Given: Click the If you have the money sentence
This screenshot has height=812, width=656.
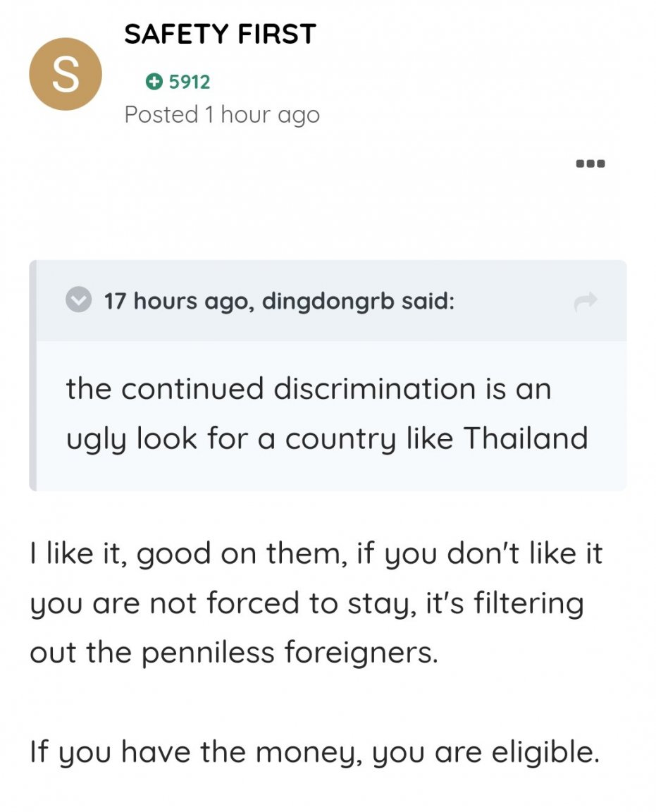Looking at the screenshot, I should 315,753.
